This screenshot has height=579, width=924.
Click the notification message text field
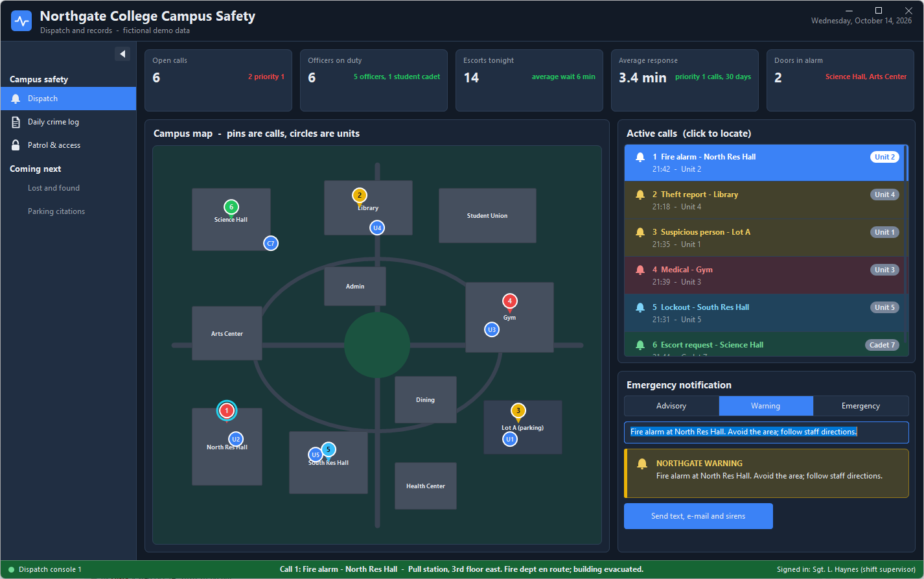766,432
